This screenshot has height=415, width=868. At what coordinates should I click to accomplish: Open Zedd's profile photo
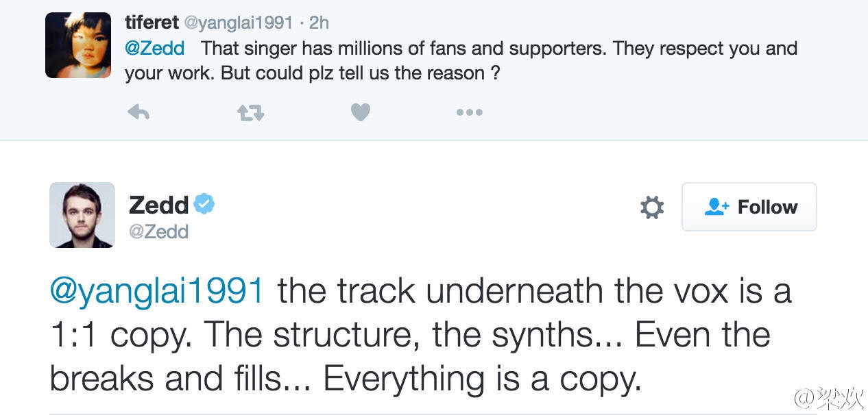click(82, 215)
